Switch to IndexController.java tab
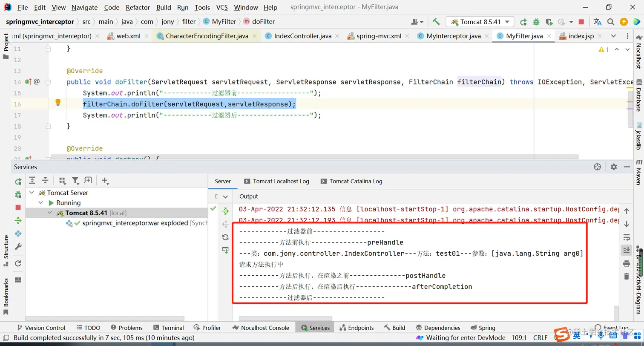644x346 pixels. pos(302,36)
